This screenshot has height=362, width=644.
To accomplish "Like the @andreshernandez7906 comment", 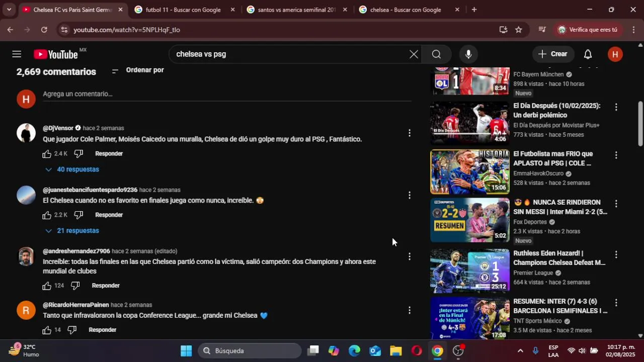I will (47, 286).
